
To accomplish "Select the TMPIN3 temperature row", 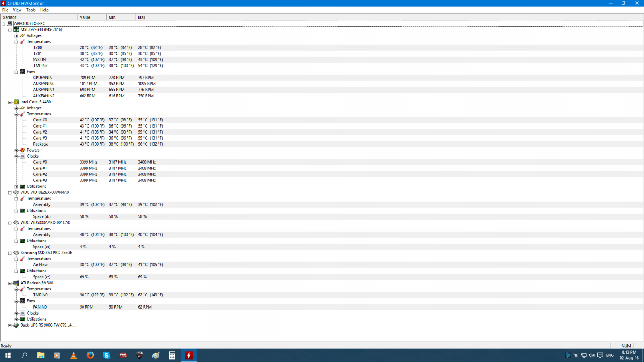I will (x=322, y=66).
